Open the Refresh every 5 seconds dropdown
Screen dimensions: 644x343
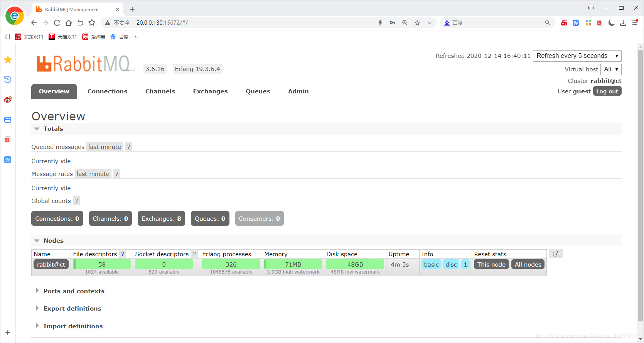[x=577, y=56]
